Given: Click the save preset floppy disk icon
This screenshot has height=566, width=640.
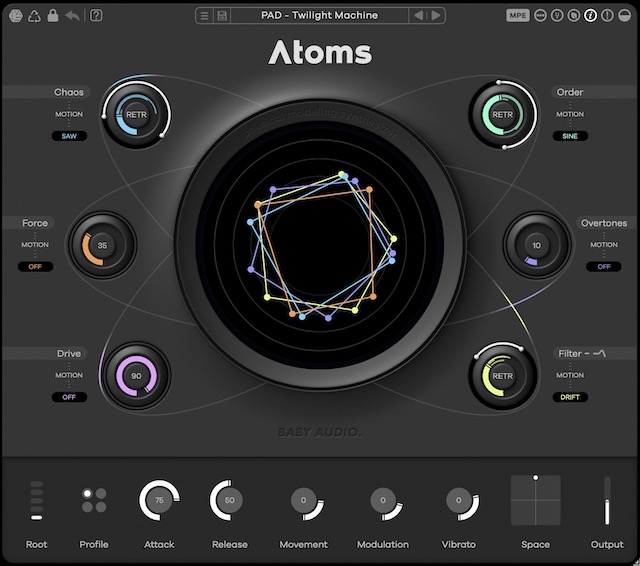Looking at the screenshot, I should click(x=222, y=16).
